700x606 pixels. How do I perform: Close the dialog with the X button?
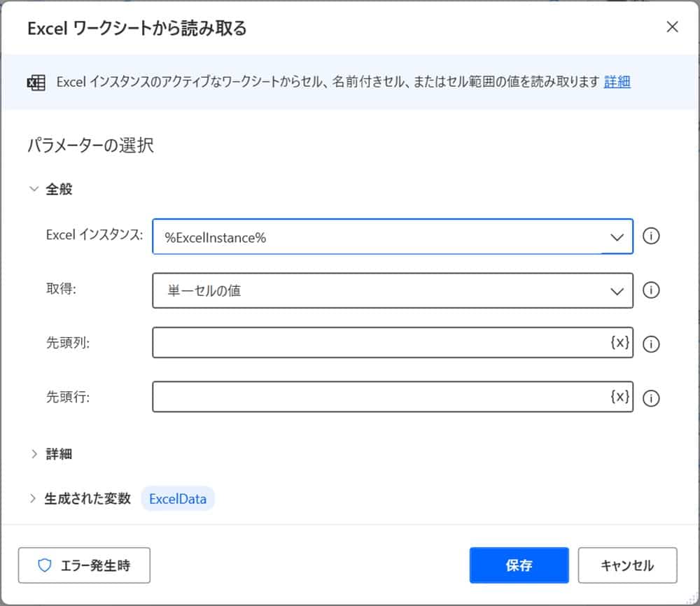coord(672,27)
